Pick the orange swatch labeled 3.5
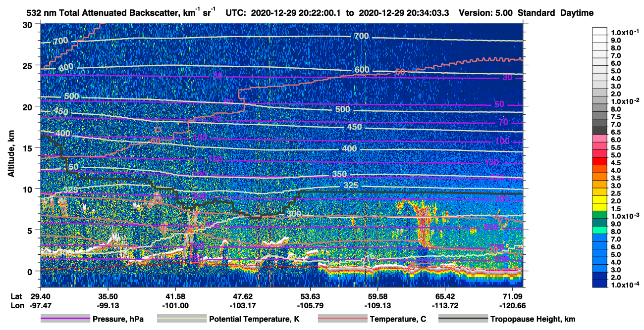Screen dimensions: 644x330 (600, 177)
